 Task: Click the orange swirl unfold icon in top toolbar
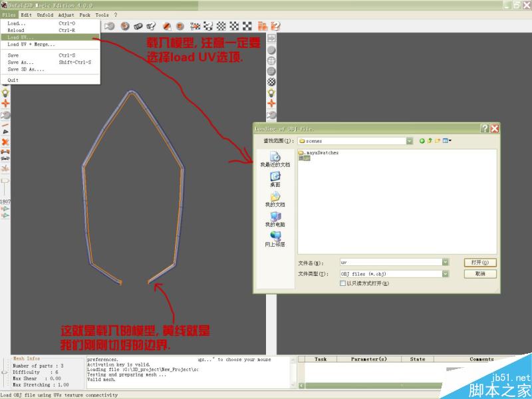tap(125, 26)
